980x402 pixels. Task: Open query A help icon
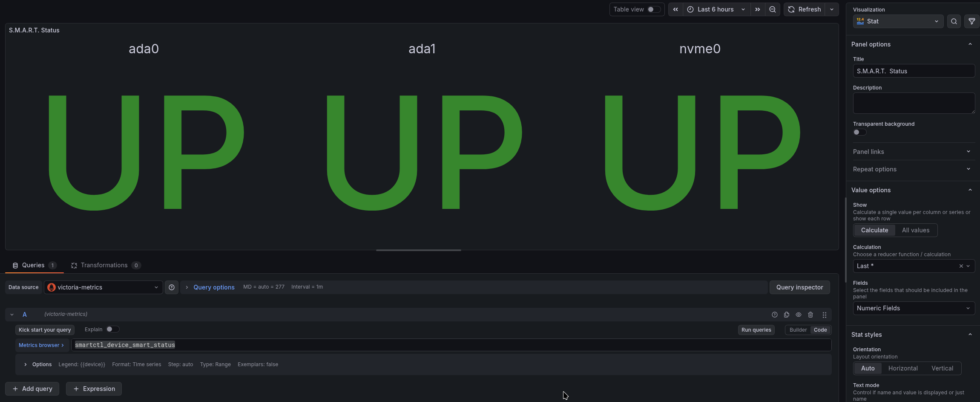(774, 315)
